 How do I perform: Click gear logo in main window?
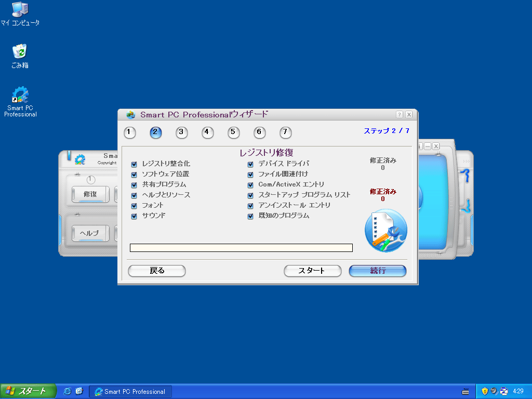(80, 159)
